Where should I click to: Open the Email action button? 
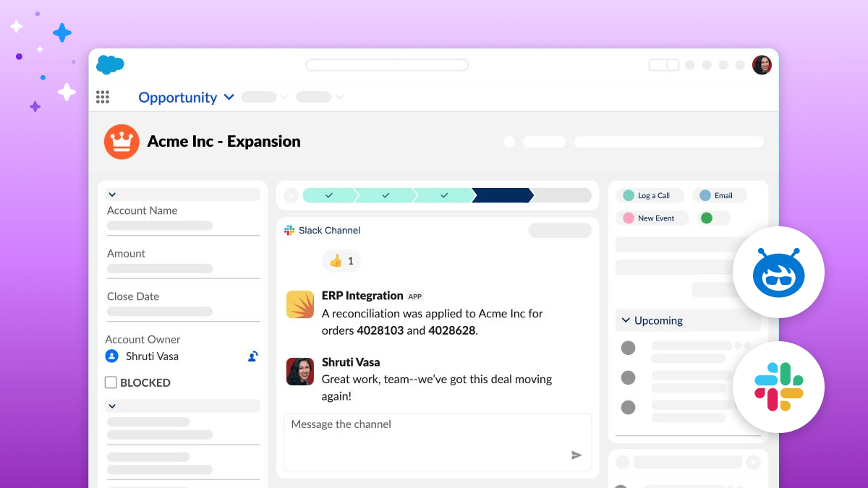718,195
